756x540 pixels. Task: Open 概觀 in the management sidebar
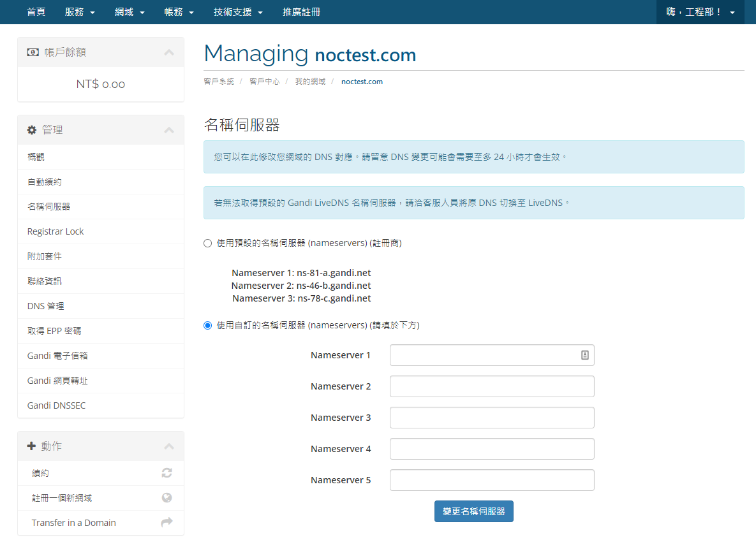[101, 157]
